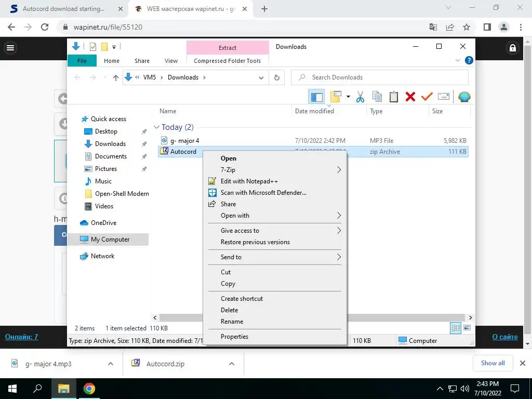
Task: Click Search Downloads input field
Action: click(380, 78)
